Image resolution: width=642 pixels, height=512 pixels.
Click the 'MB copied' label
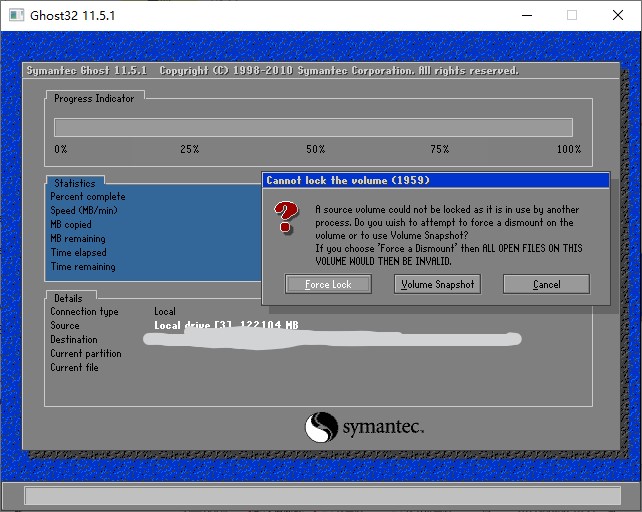click(x=71, y=224)
